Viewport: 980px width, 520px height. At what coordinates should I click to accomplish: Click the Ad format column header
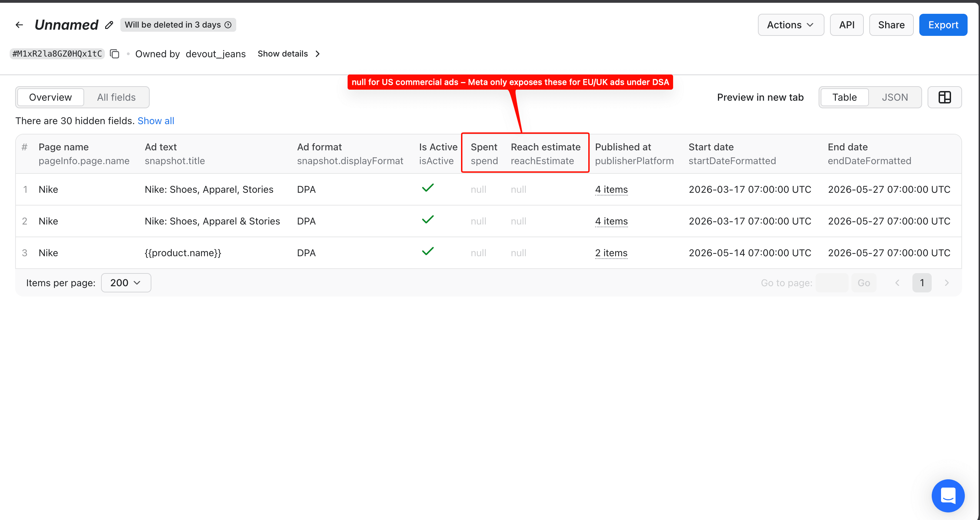pos(350,154)
